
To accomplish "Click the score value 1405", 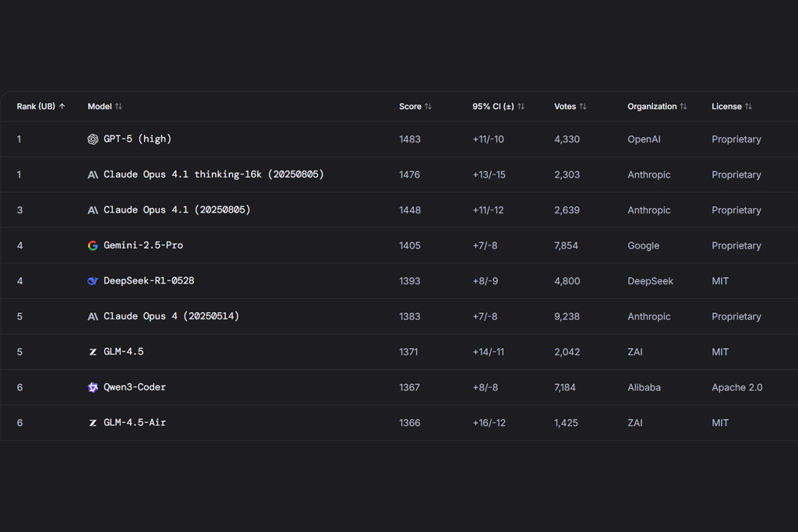I will [410, 245].
